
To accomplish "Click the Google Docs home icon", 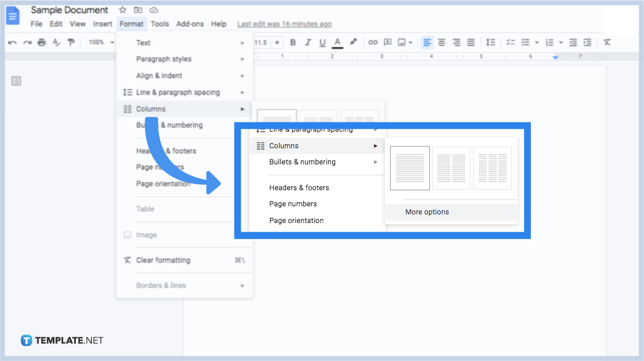I will tap(12, 16).
